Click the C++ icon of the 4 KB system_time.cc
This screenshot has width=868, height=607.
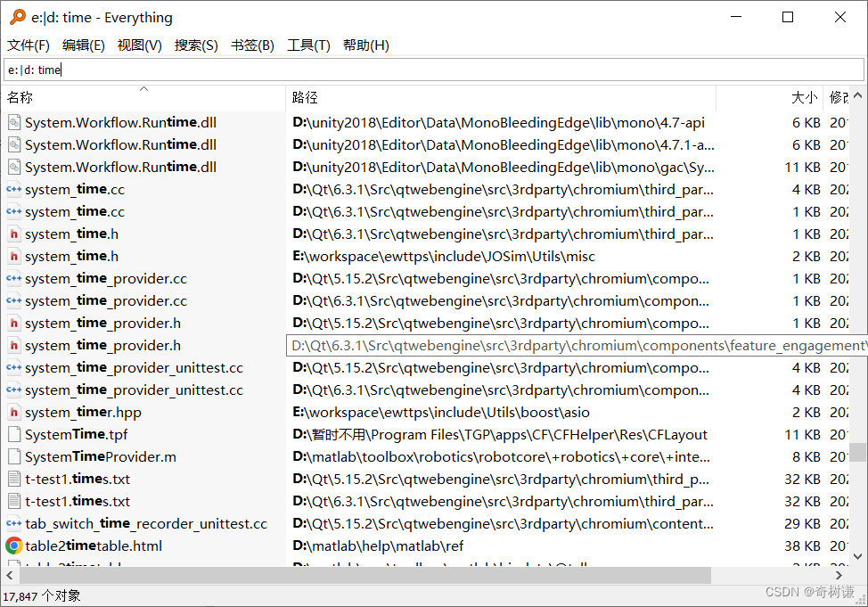pos(14,190)
